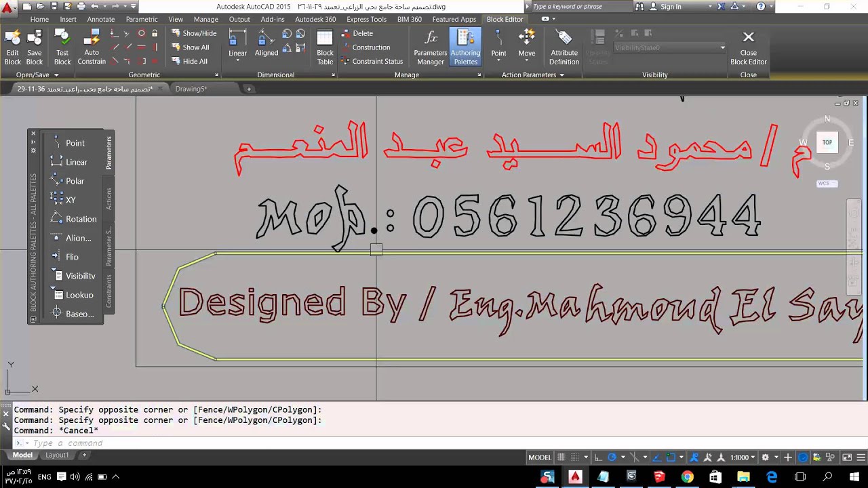Click the Plot printer icon
This screenshot has width=868, height=488.
pyautogui.click(x=81, y=6)
